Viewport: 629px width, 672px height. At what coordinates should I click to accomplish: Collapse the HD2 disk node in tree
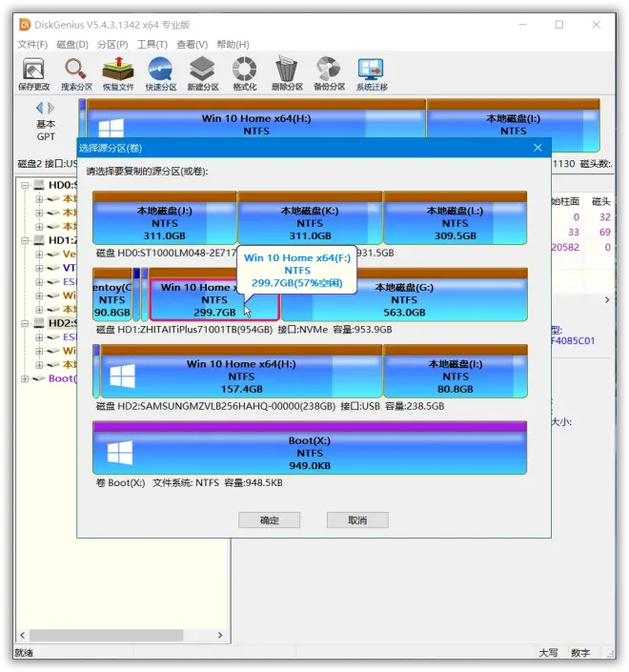26,323
